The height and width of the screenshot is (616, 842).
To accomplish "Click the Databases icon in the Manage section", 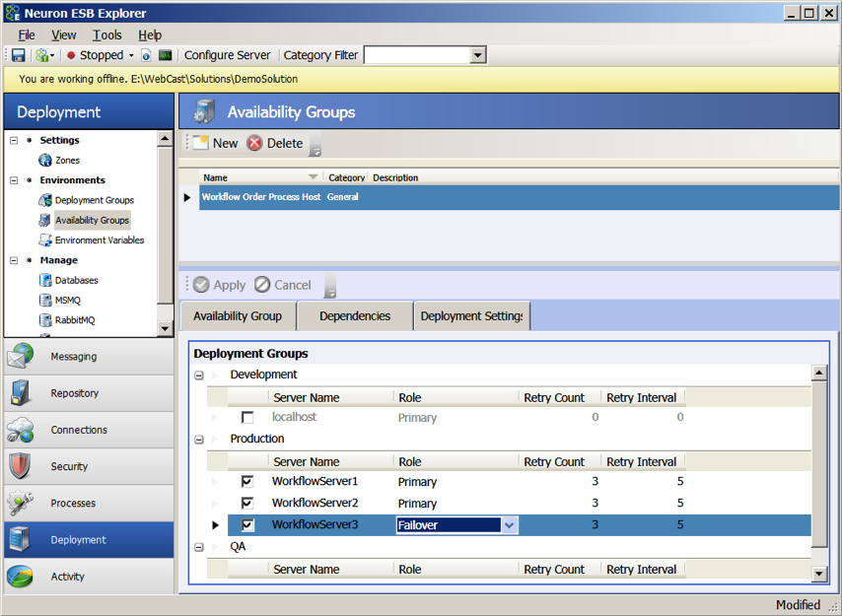I will 45,280.
